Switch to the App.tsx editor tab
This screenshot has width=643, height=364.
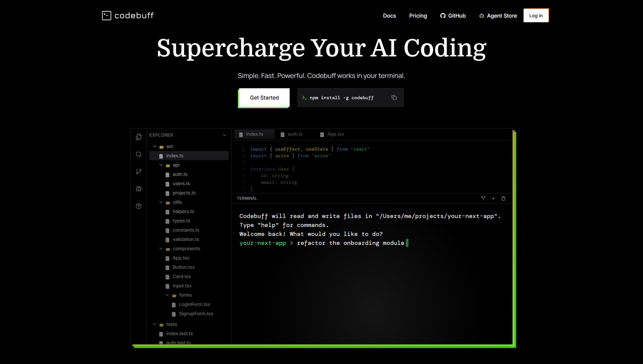[x=332, y=134]
